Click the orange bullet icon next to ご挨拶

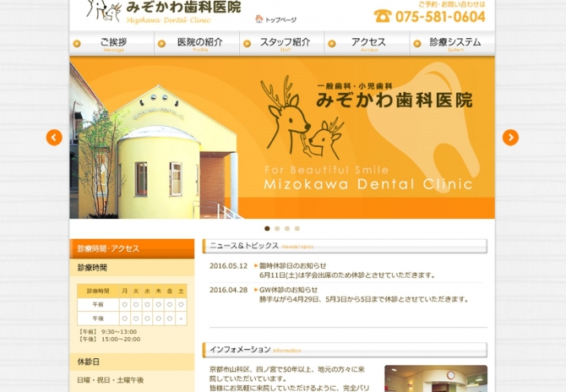pos(77,44)
